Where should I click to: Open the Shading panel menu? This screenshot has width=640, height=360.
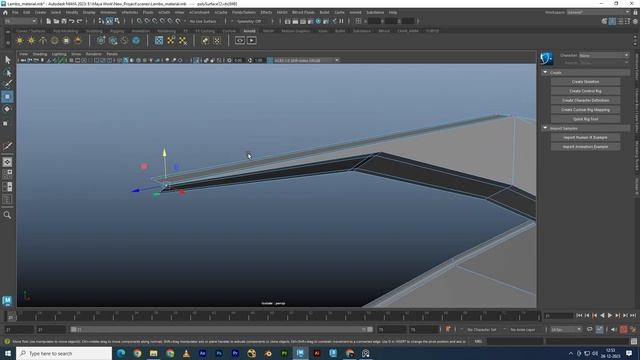pos(40,54)
